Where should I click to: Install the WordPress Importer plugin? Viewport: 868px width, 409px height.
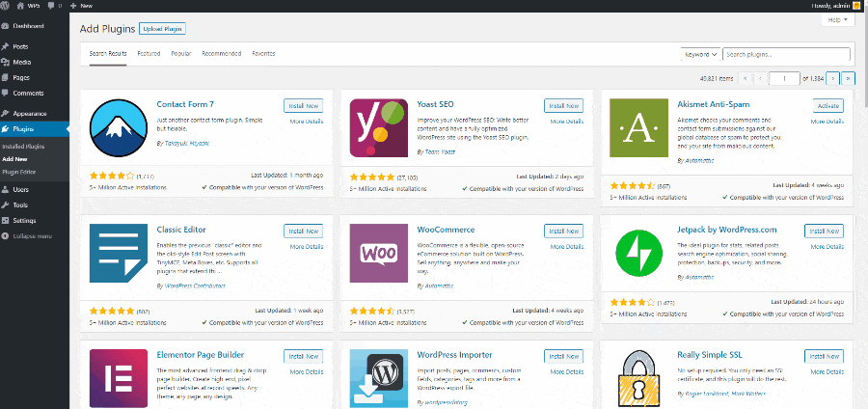point(563,356)
